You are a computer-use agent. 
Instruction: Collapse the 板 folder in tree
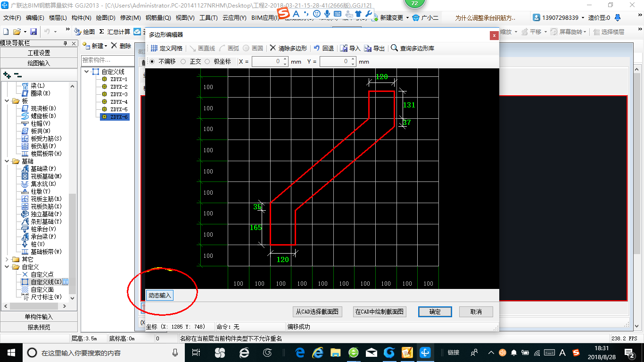pos(7,101)
